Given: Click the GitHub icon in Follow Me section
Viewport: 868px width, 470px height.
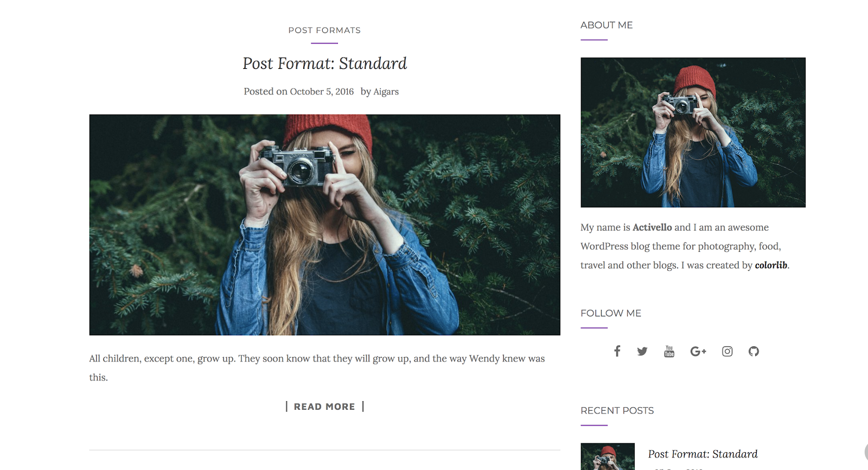Looking at the screenshot, I should (x=754, y=352).
